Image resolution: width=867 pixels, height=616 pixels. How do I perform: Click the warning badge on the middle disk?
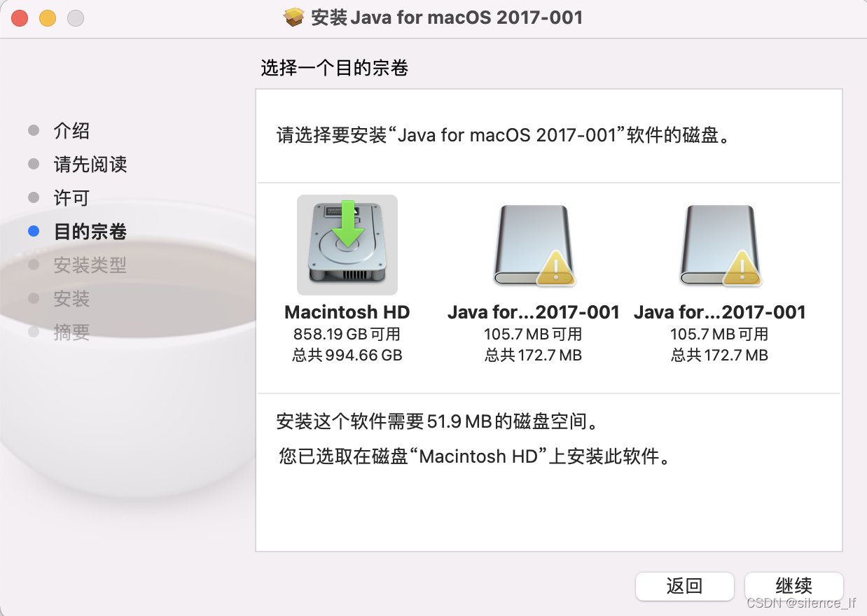tap(557, 269)
